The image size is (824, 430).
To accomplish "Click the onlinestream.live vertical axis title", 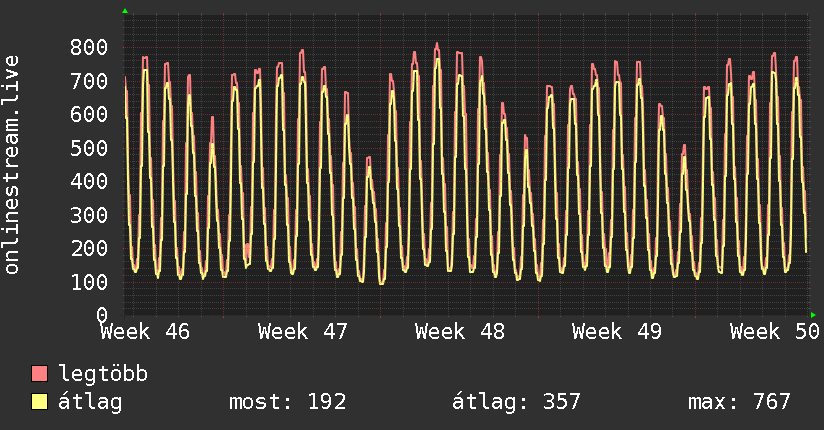I will [12, 165].
